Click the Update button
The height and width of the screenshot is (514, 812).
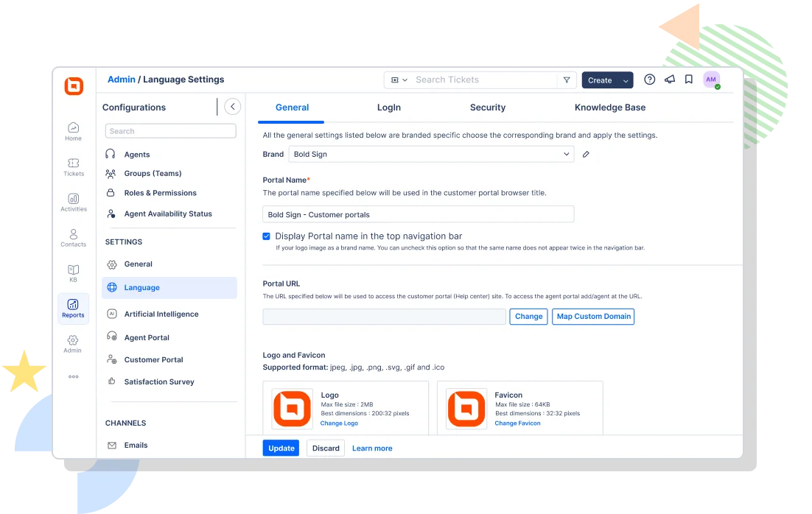[281, 448]
